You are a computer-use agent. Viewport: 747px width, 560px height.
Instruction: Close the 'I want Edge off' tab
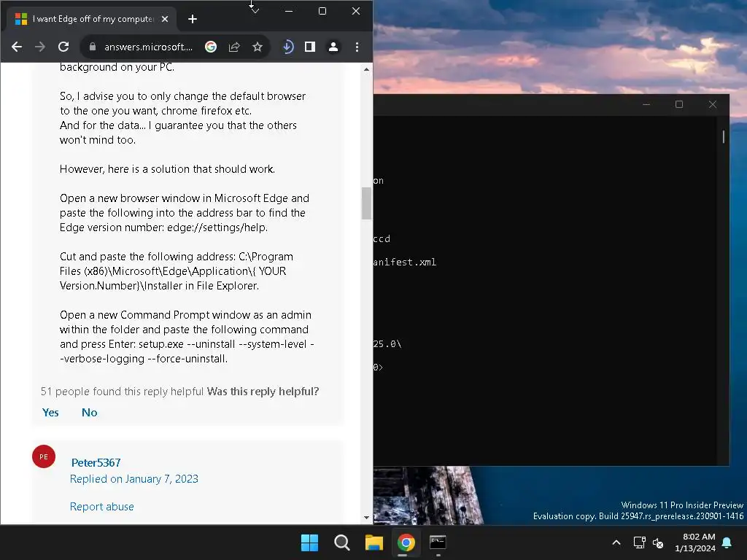click(165, 19)
